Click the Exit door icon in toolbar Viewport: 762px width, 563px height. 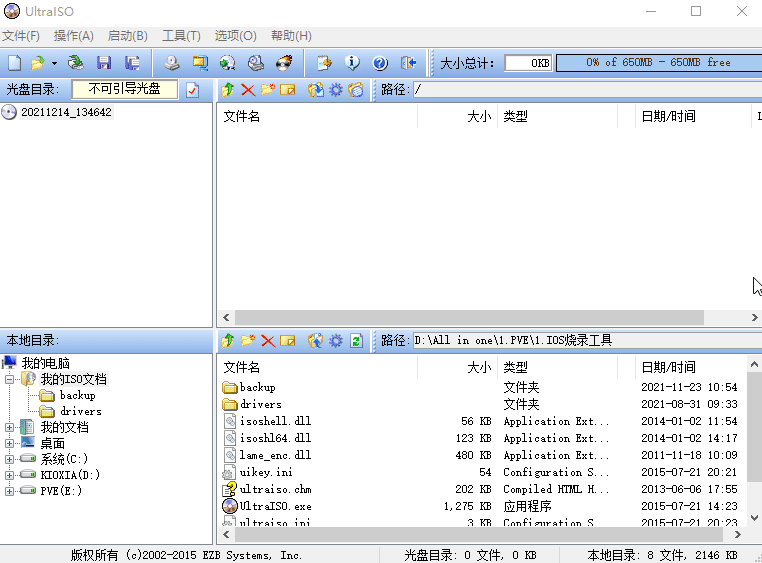[x=408, y=63]
